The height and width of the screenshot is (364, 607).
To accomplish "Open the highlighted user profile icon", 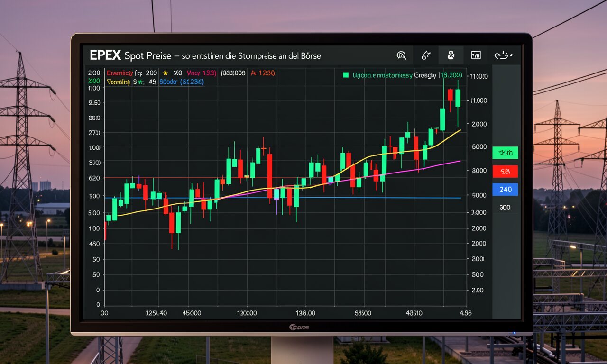I will (x=451, y=55).
